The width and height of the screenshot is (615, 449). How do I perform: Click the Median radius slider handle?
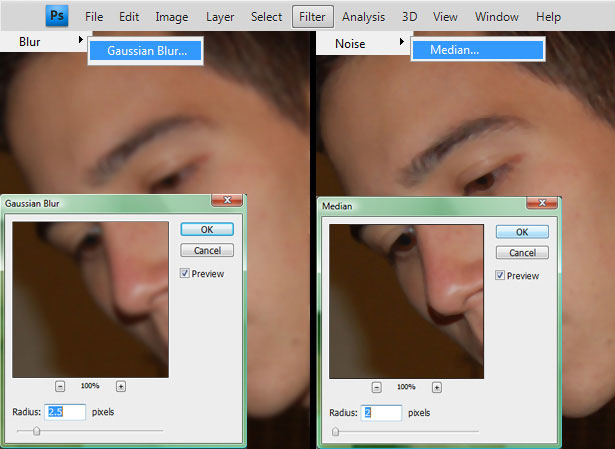pyautogui.click(x=335, y=432)
